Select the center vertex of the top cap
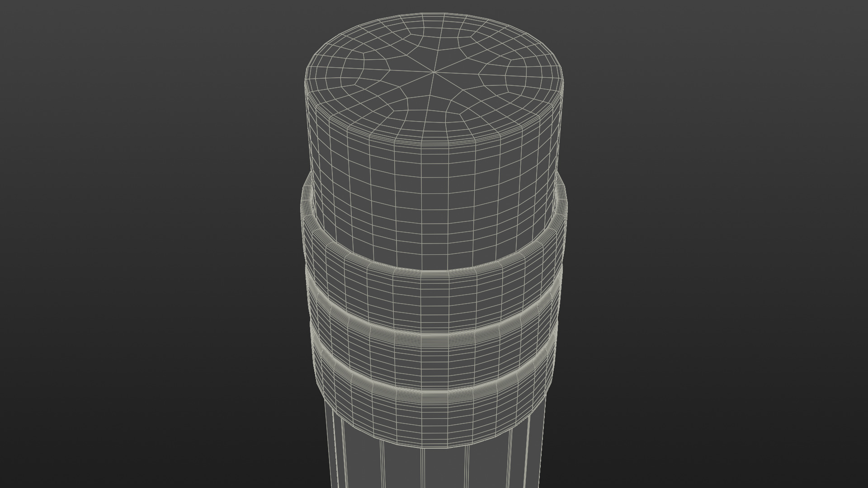The width and height of the screenshot is (868, 488). pos(434,72)
